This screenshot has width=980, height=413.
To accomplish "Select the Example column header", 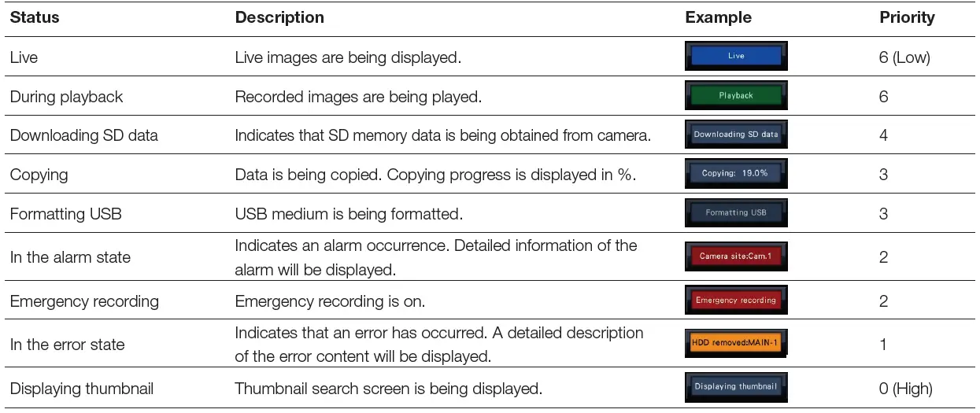I will 718,17.
